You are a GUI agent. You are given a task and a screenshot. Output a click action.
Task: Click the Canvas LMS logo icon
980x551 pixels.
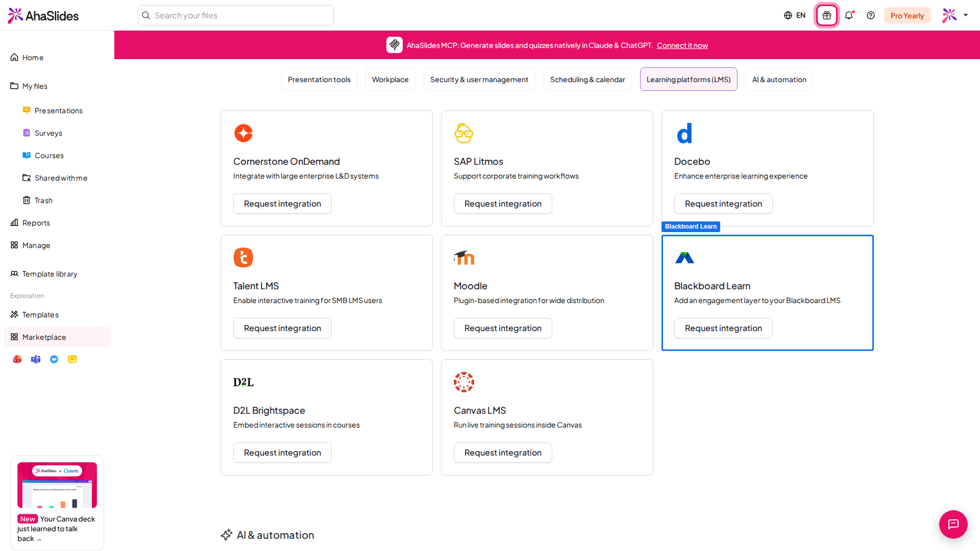point(464,382)
